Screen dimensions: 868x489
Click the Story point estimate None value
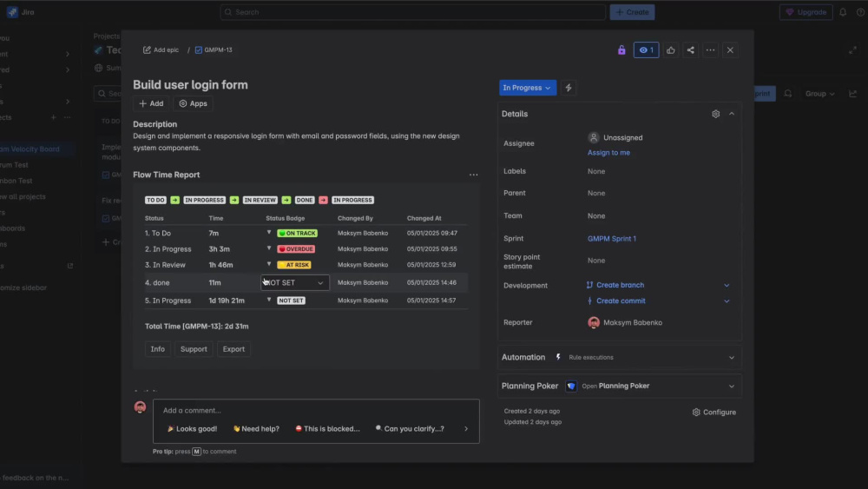coord(596,261)
